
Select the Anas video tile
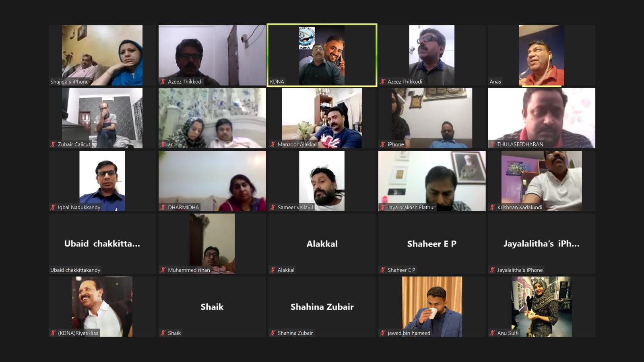click(541, 55)
